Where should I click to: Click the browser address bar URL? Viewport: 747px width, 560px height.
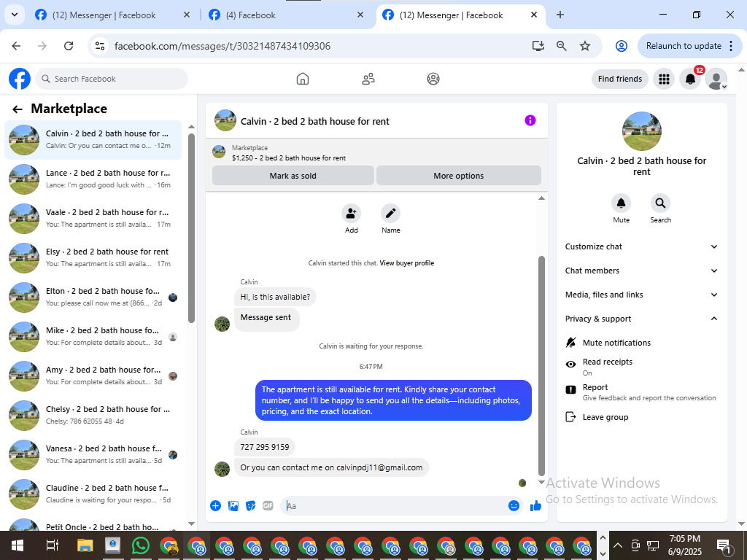point(222,46)
